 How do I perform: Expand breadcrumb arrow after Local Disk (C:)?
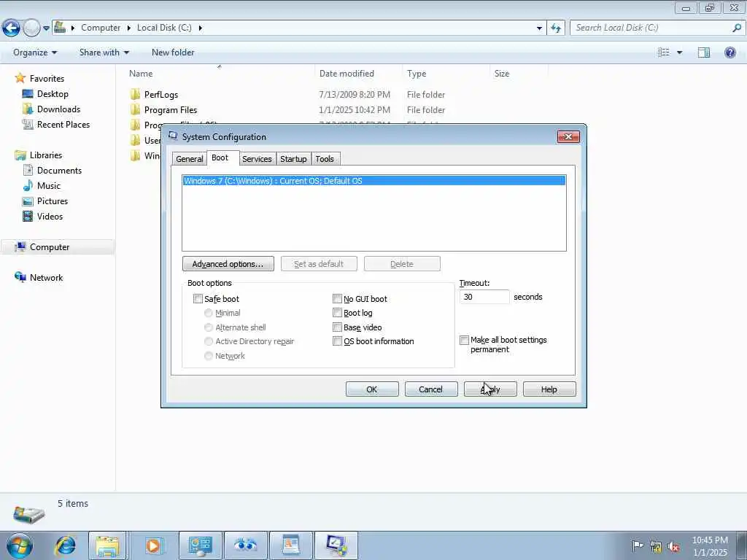pyautogui.click(x=200, y=28)
